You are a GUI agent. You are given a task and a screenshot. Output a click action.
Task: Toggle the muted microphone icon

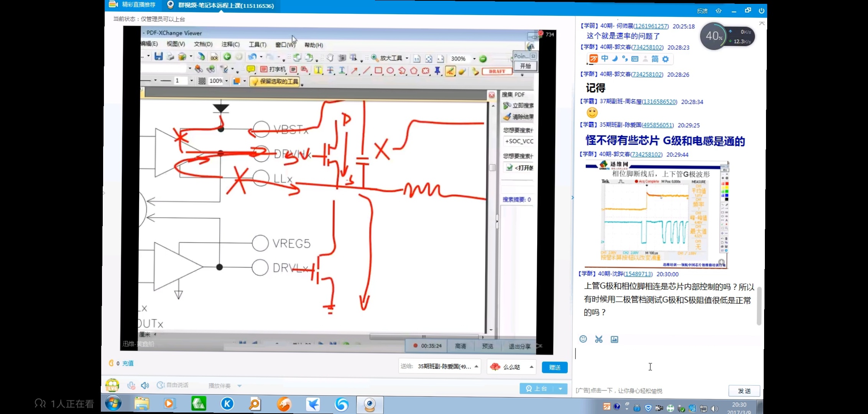[x=131, y=385]
